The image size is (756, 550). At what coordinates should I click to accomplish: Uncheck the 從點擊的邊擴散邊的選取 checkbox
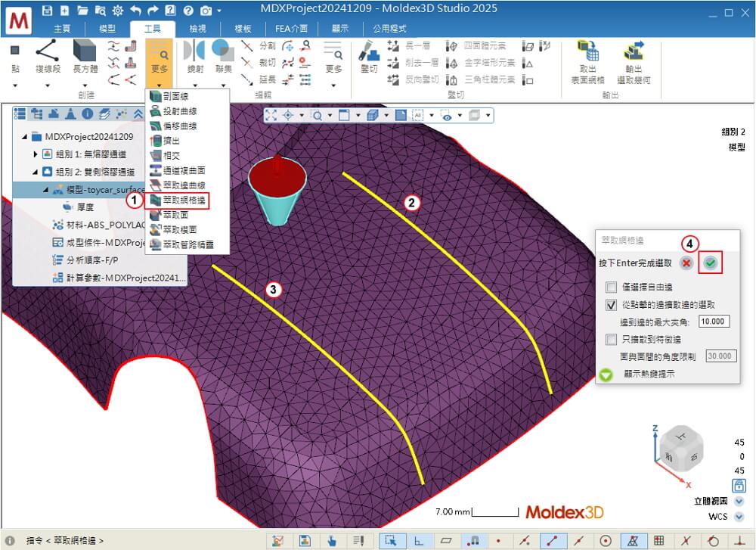coord(611,305)
